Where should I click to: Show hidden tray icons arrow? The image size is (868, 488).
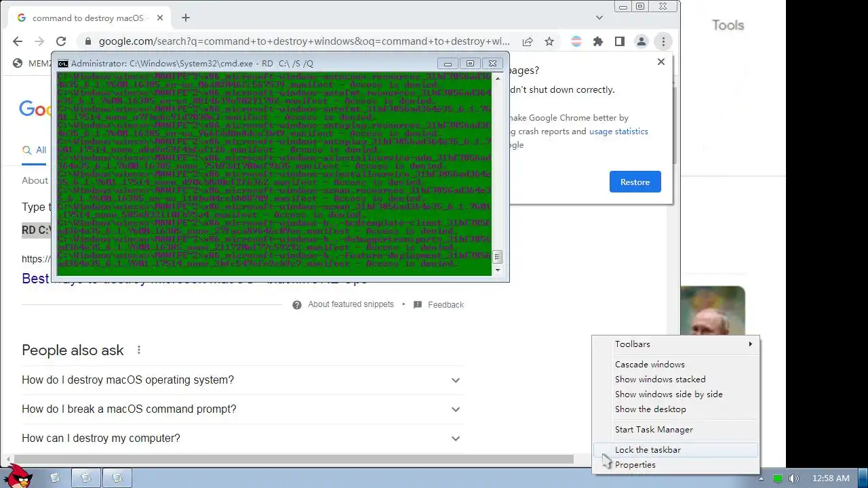(x=761, y=479)
